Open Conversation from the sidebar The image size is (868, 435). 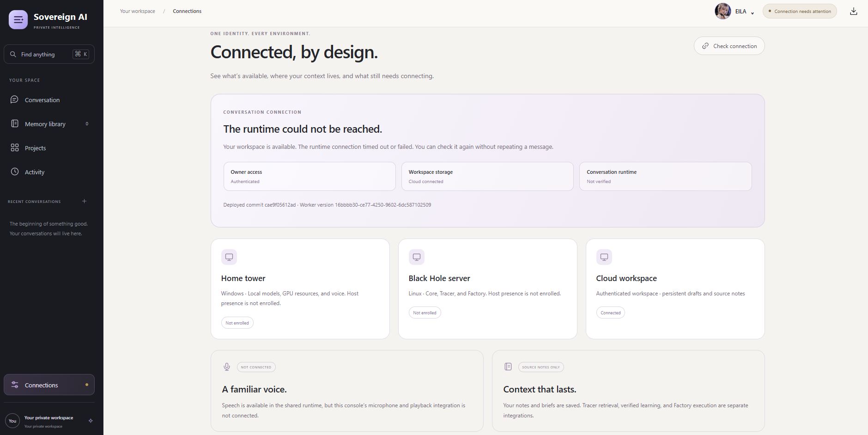[x=49, y=100]
